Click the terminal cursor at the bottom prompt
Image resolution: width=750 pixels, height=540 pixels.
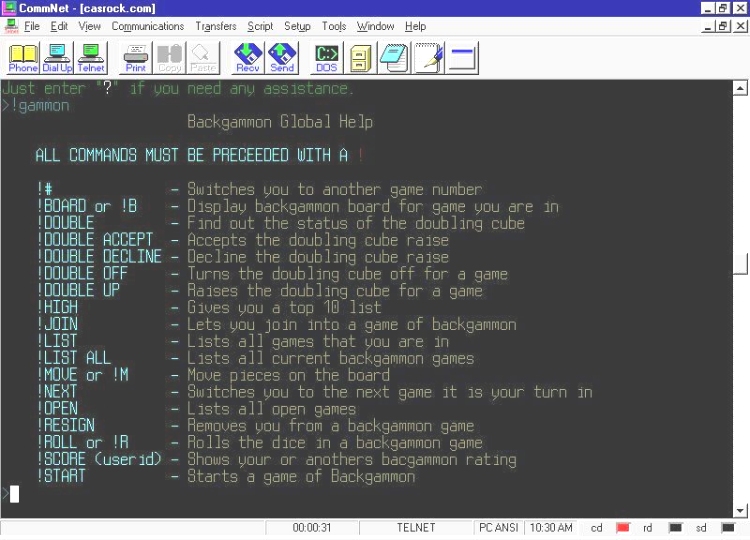click(x=14, y=494)
